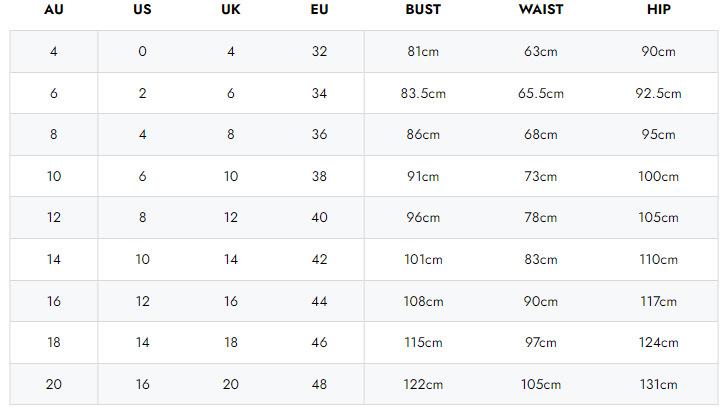This screenshot has width=721, height=407.
Task: Click the 105cm waist value
Action: 541,384
